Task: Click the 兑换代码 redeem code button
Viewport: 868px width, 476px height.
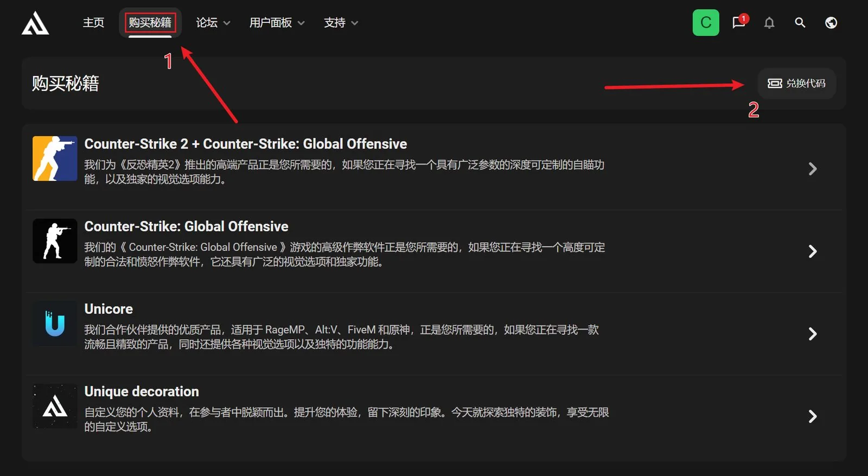Action: pyautogui.click(x=796, y=83)
